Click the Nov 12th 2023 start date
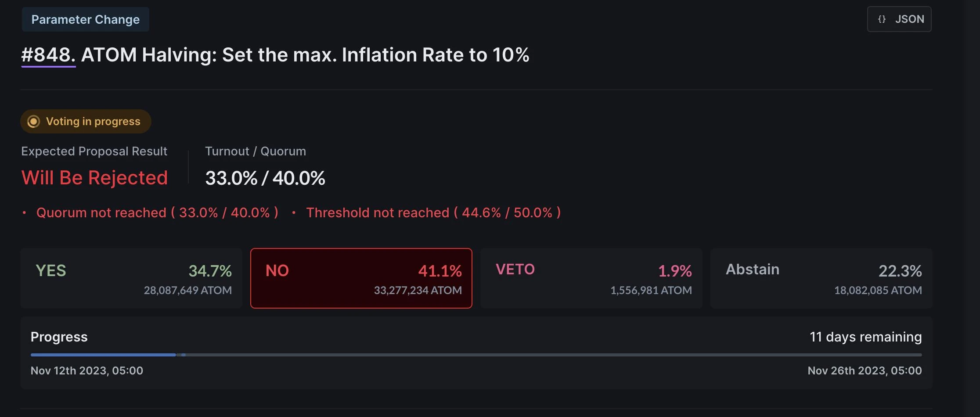Screen dimensions: 980x417 pyautogui.click(x=87, y=371)
